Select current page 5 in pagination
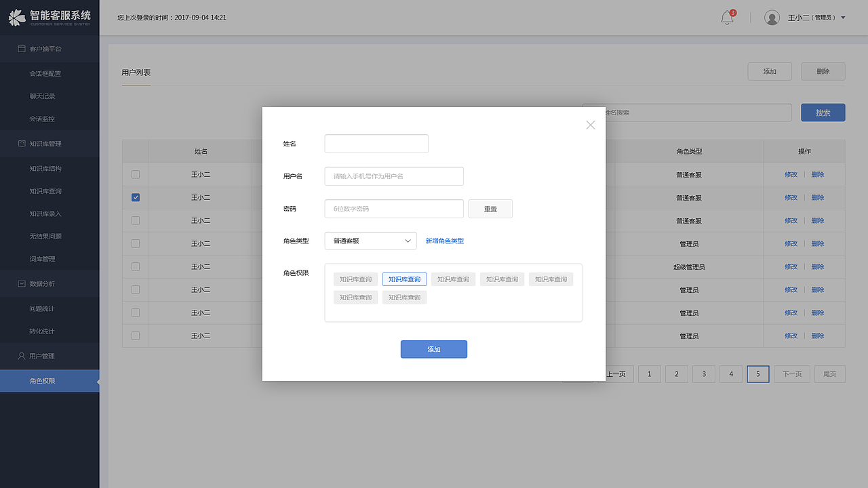Image resolution: width=868 pixels, height=488 pixels. pos(758,374)
